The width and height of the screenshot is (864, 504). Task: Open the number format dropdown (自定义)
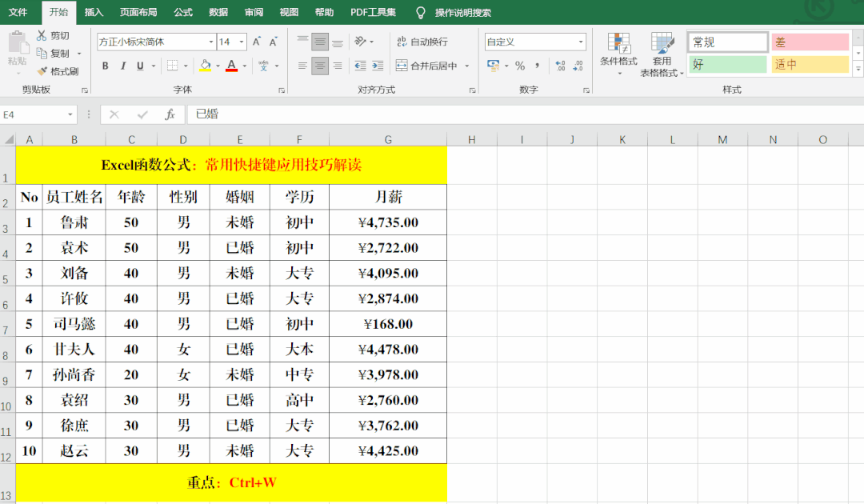pos(581,42)
